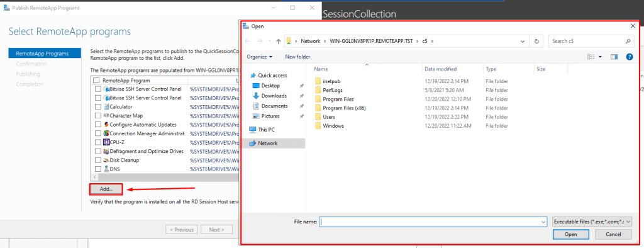This screenshot has width=644, height=248.
Task: Click the Character Map app icon
Action: pyautogui.click(x=106, y=116)
